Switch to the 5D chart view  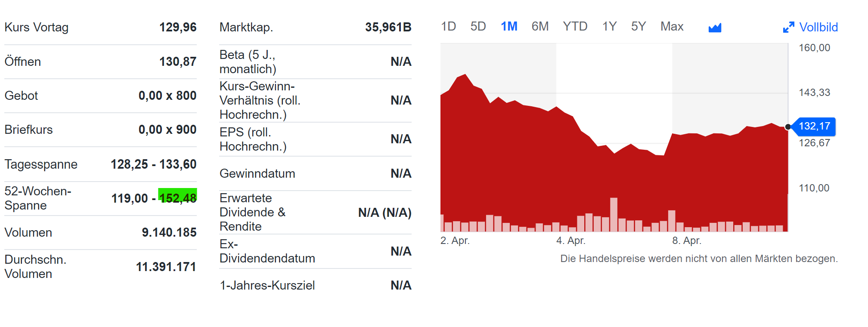coord(479,26)
